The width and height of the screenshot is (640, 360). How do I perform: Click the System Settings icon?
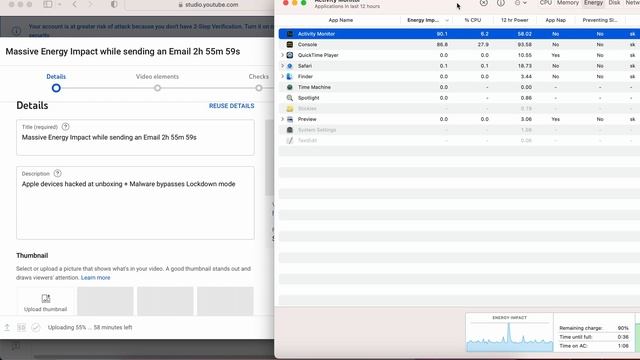(290, 130)
